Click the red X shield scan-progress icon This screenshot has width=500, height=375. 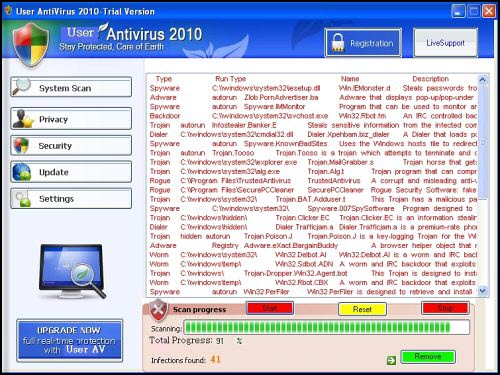click(158, 310)
